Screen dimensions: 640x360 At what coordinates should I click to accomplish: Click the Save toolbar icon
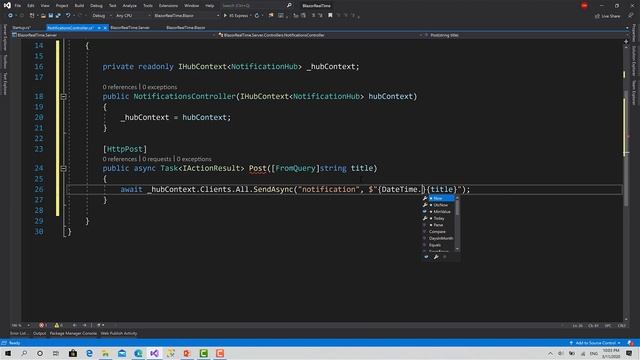tap(51, 16)
